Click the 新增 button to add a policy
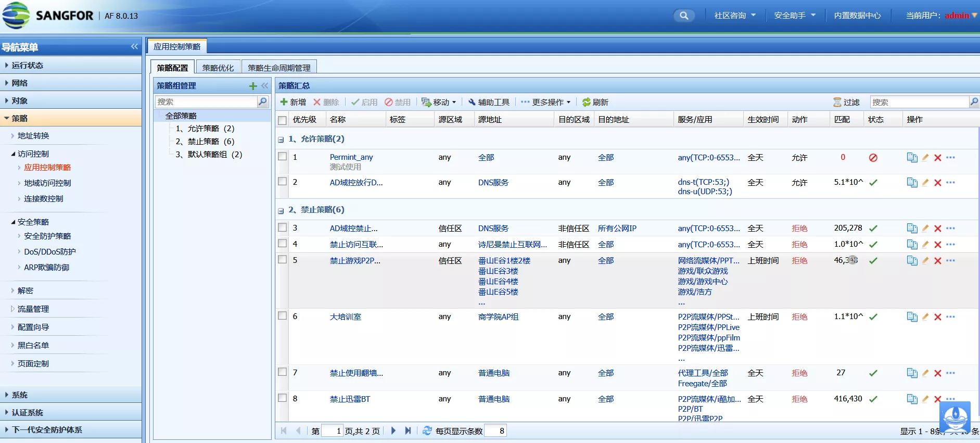The width and height of the screenshot is (980, 443). coord(293,103)
